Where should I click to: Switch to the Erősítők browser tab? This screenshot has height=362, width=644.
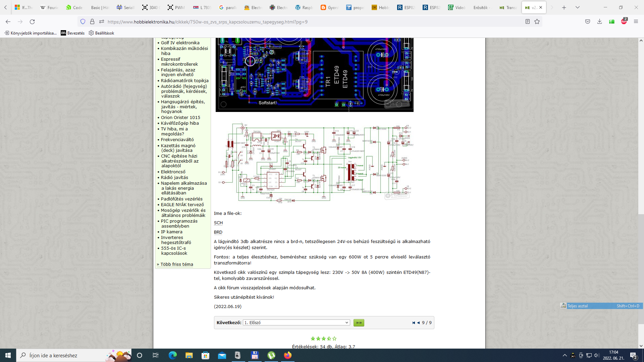click(x=482, y=7)
